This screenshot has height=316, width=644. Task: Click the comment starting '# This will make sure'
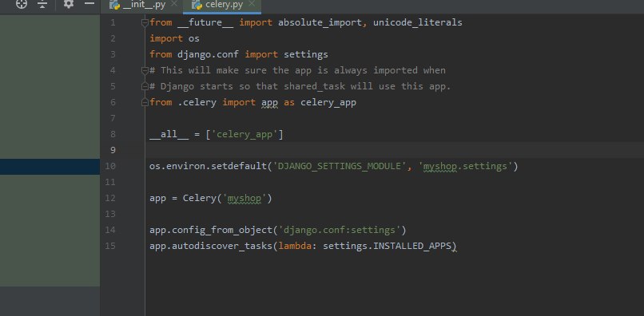(297, 70)
